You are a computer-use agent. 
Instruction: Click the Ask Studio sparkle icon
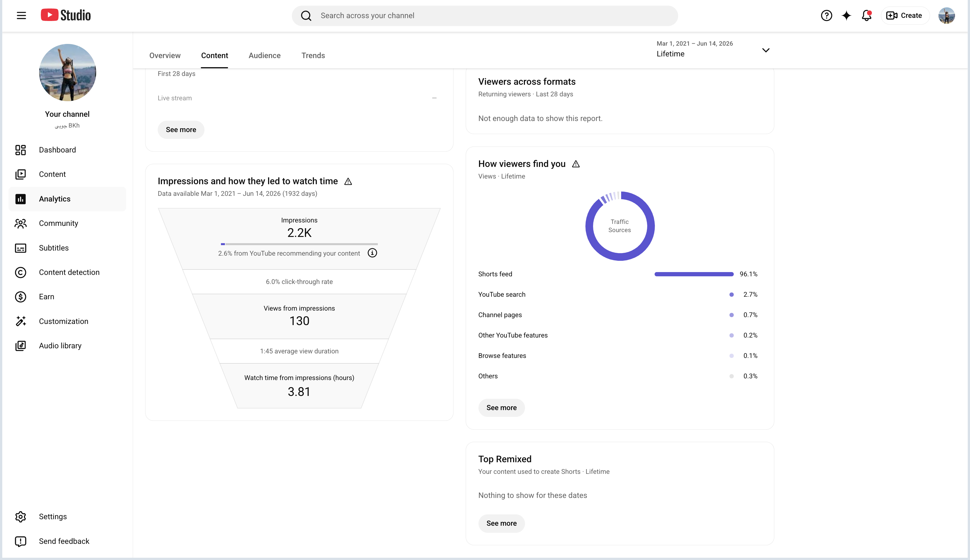pyautogui.click(x=846, y=15)
